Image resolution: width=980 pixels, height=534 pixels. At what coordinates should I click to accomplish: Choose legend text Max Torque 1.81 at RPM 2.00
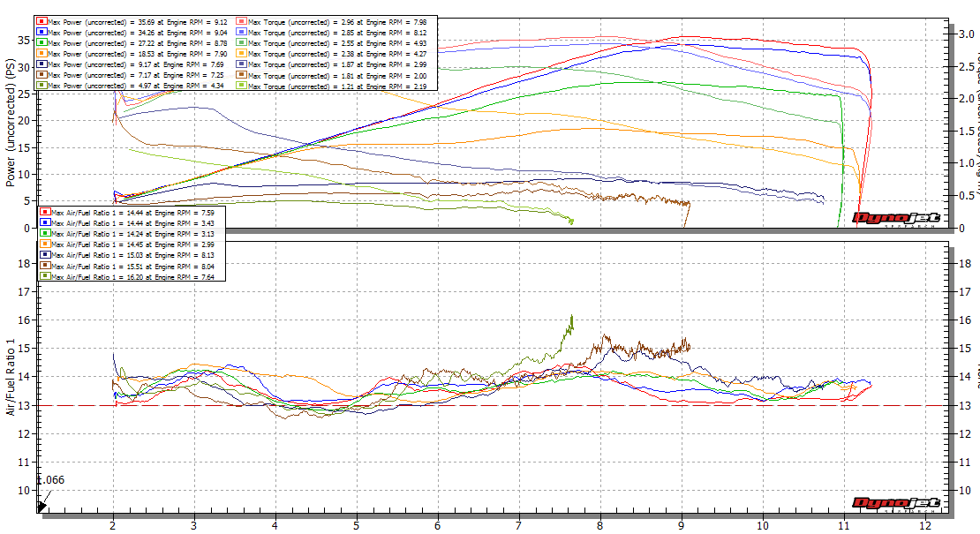337,75
